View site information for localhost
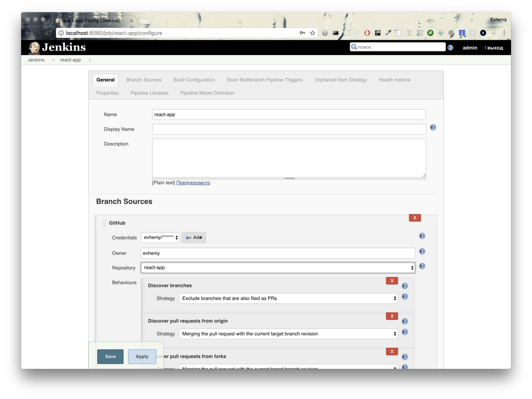The width and height of the screenshot is (532, 399). pos(61,33)
